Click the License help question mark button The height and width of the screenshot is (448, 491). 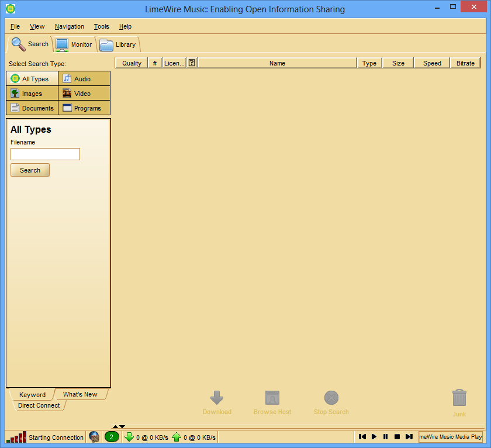[191, 63]
